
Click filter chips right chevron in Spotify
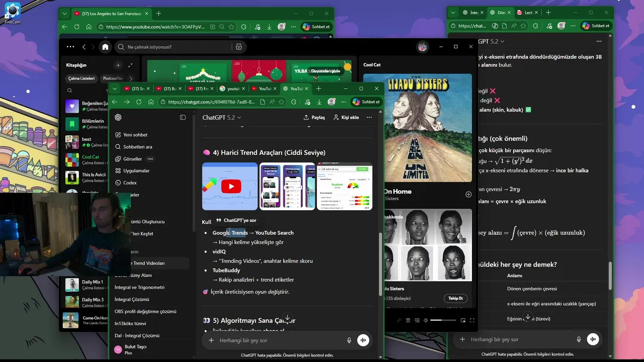tap(131, 78)
